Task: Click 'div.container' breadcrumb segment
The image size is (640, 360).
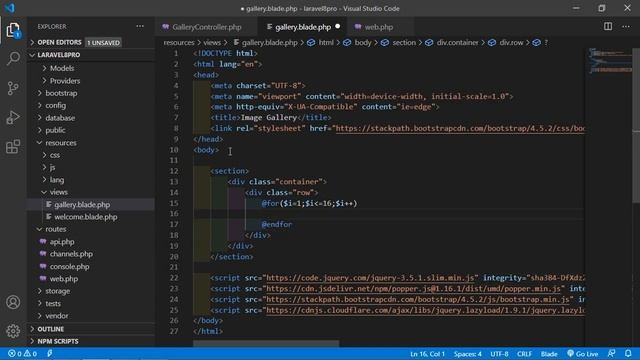Action: [x=457, y=42]
